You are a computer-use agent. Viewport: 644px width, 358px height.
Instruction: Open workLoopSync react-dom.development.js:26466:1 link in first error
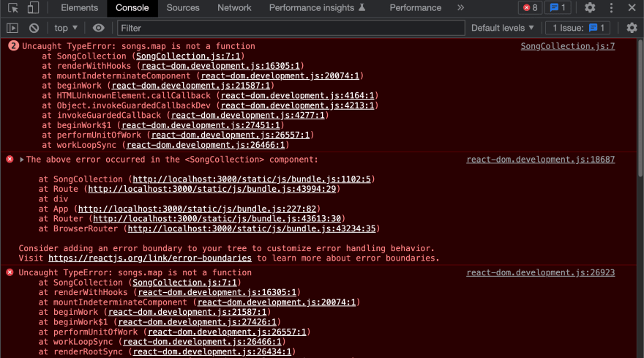point(206,145)
